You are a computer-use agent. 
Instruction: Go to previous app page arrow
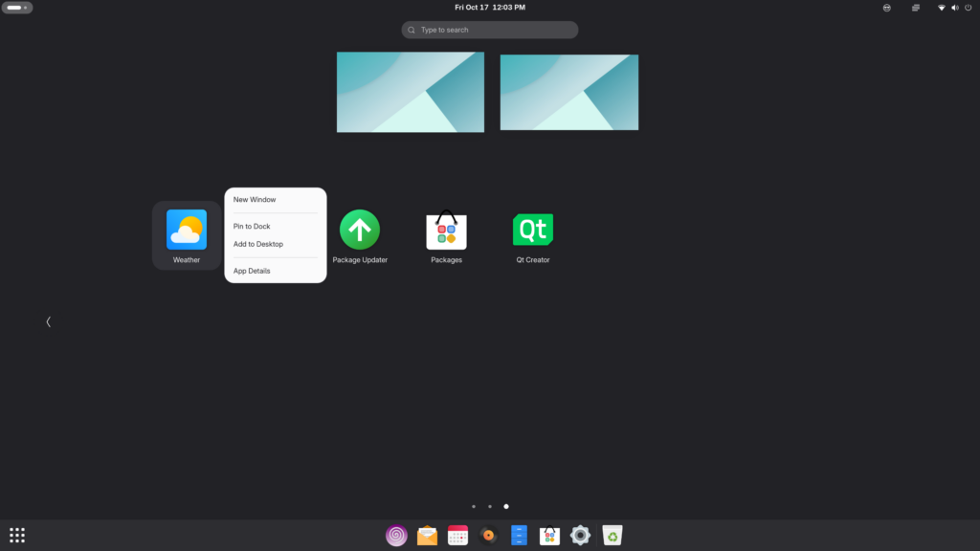[x=48, y=321]
